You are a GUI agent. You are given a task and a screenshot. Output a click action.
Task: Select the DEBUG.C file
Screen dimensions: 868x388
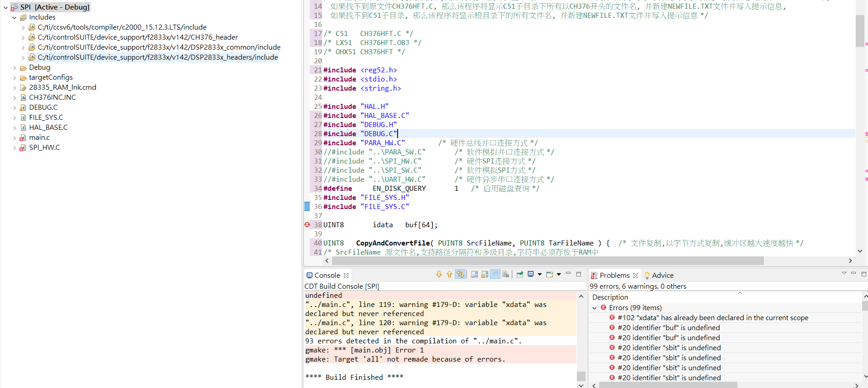[x=43, y=107]
